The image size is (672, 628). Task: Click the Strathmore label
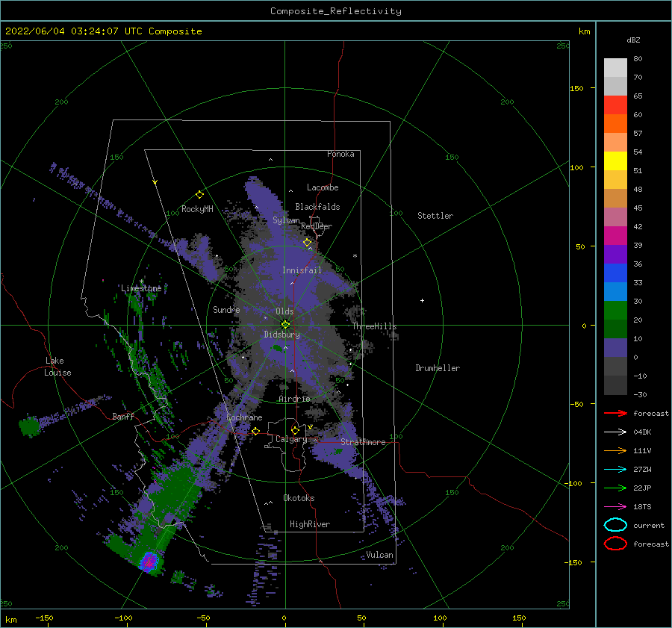(x=363, y=442)
